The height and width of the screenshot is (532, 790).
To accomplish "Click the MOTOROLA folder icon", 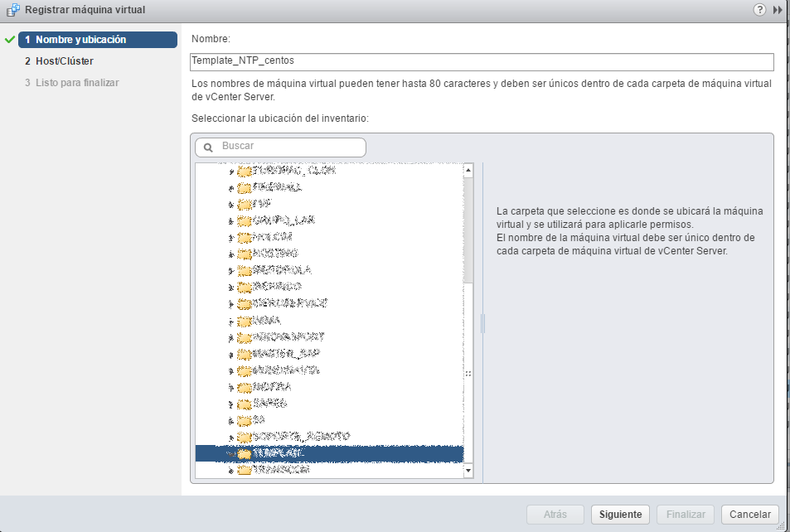I will (244, 270).
